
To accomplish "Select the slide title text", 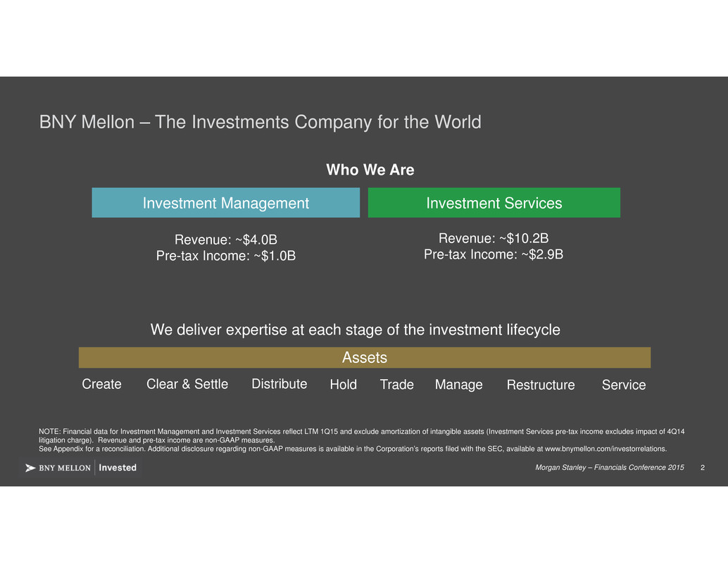I will pyautogui.click(x=261, y=123).
